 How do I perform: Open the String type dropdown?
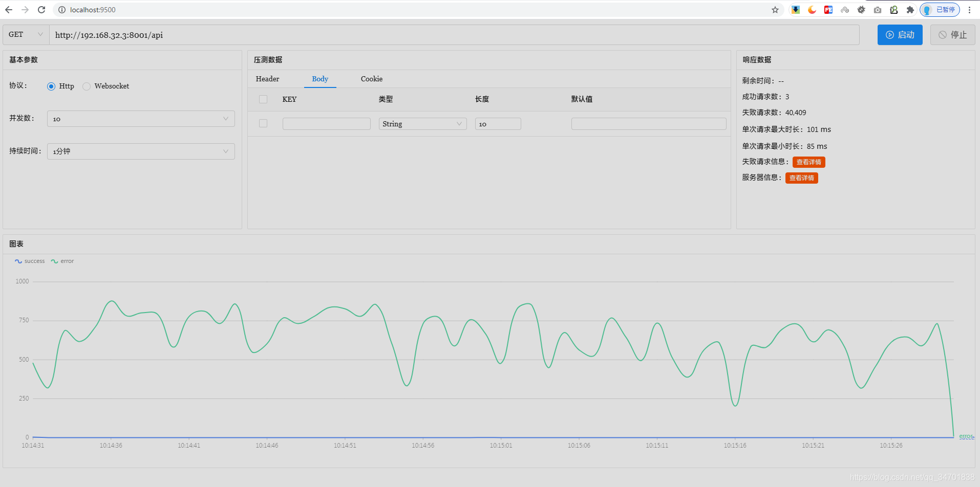coord(422,124)
